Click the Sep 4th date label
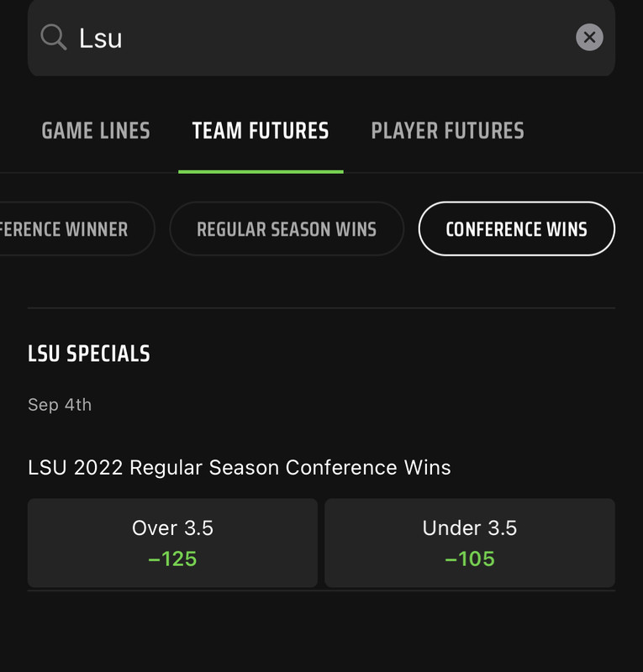Viewport: 643px width, 672px height. coord(60,405)
